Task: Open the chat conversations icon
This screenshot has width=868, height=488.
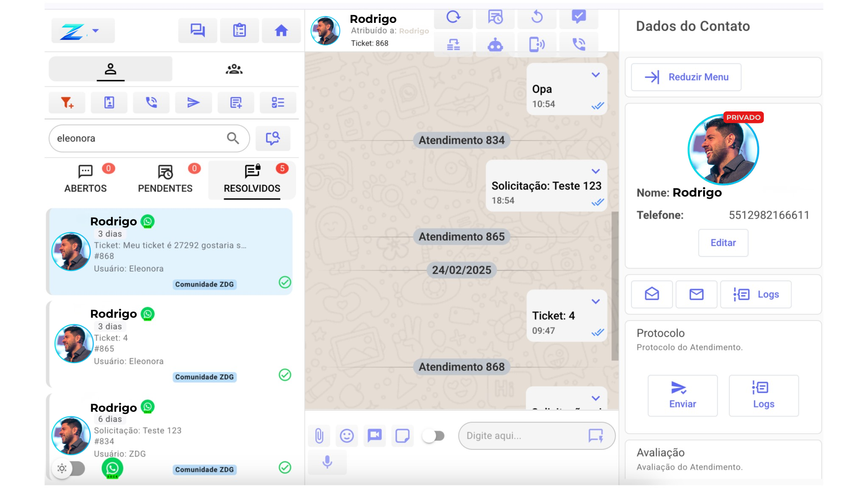Action: point(198,30)
